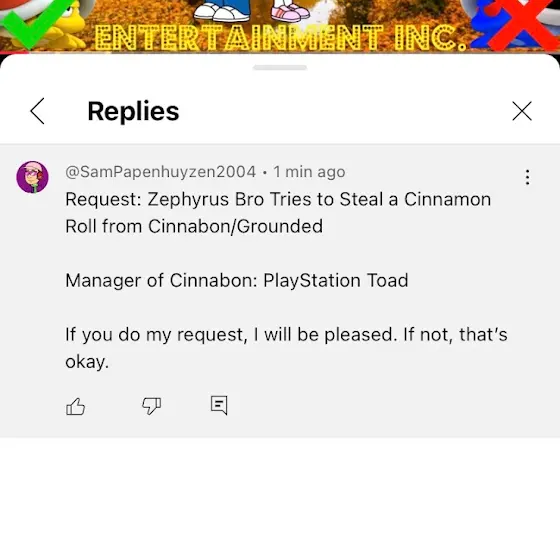The height and width of the screenshot is (560, 560).
Task: Tap the empty area below the comment
Action: point(280,499)
